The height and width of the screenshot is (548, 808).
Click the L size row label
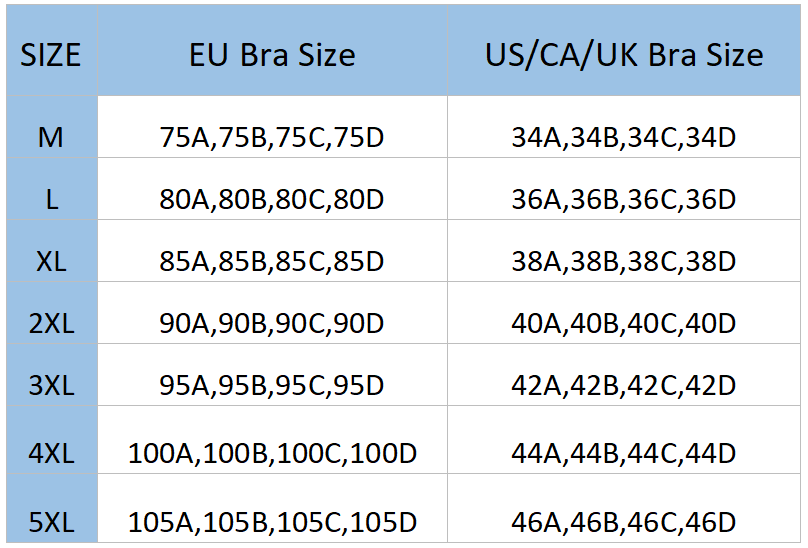[x=52, y=199]
